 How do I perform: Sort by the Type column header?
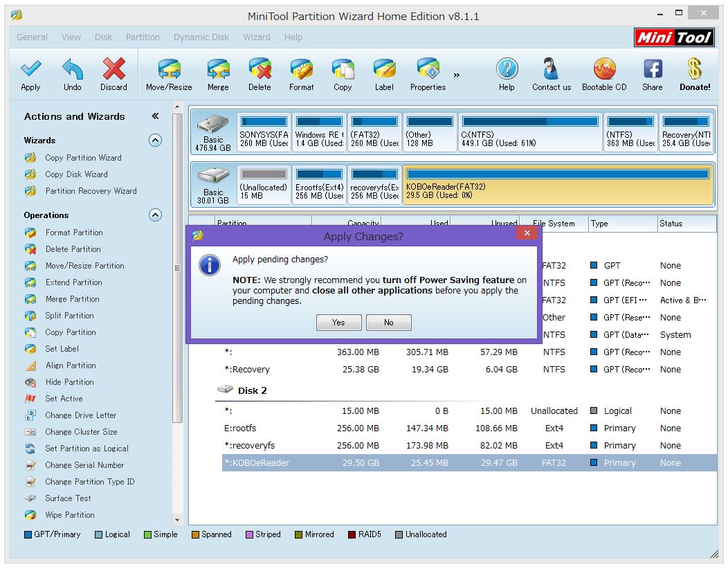tap(623, 224)
